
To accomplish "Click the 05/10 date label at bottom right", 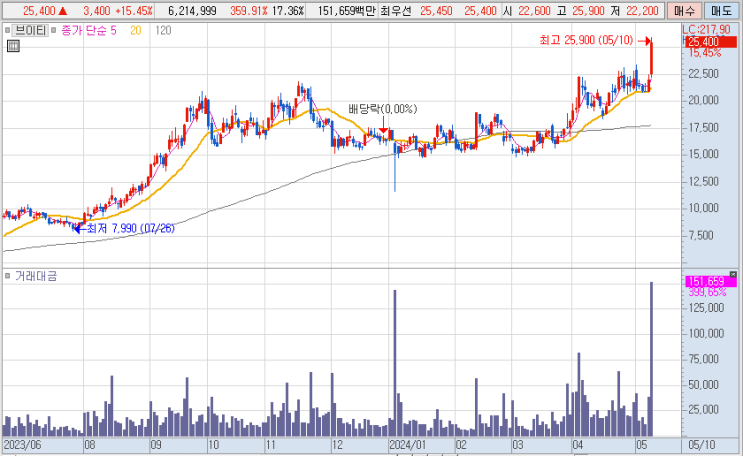I will point(701,445).
